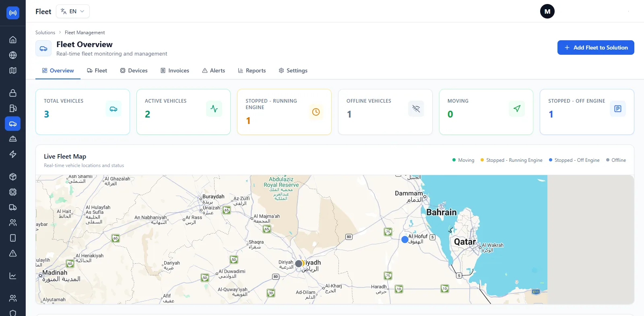The image size is (644, 316).
Task: Click the Active Vehicles card
Action: (x=184, y=112)
